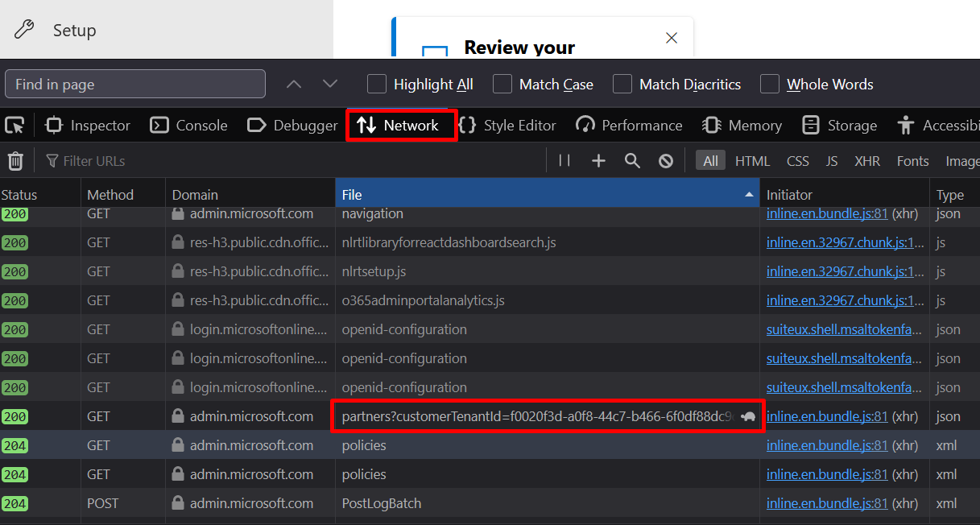The image size is (980, 525).
Task: Click the element picker icon
Action: click(x=14, y=126)
